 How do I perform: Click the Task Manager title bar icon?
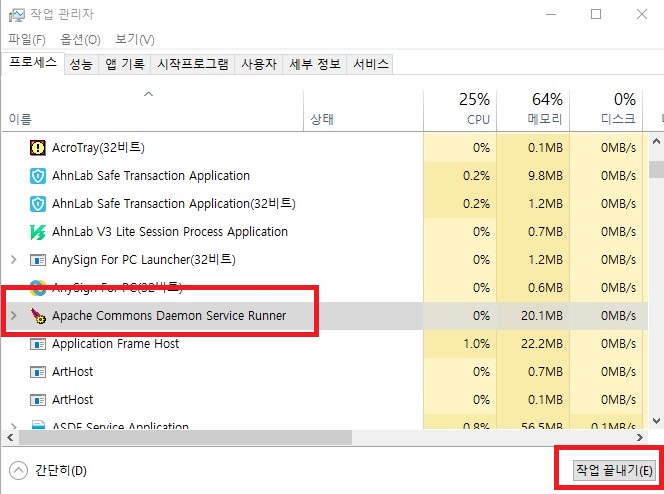pyautogui.click(x=16, y=15)
